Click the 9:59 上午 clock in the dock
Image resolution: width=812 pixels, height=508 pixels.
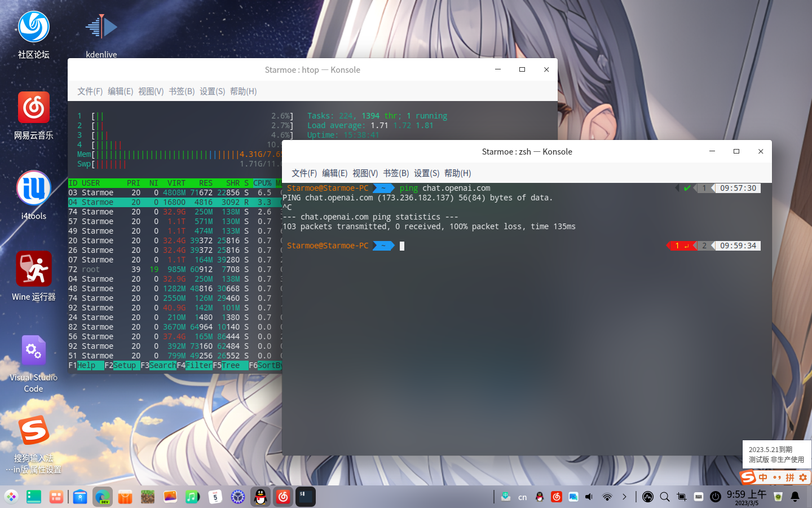pos(746,497)
